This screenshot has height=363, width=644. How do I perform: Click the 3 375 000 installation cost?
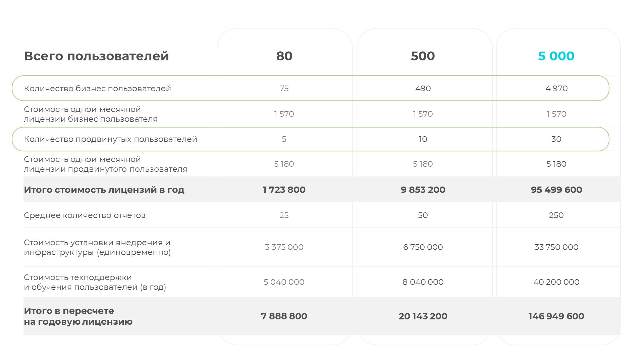pyautogui.click(x=284, y=247)
